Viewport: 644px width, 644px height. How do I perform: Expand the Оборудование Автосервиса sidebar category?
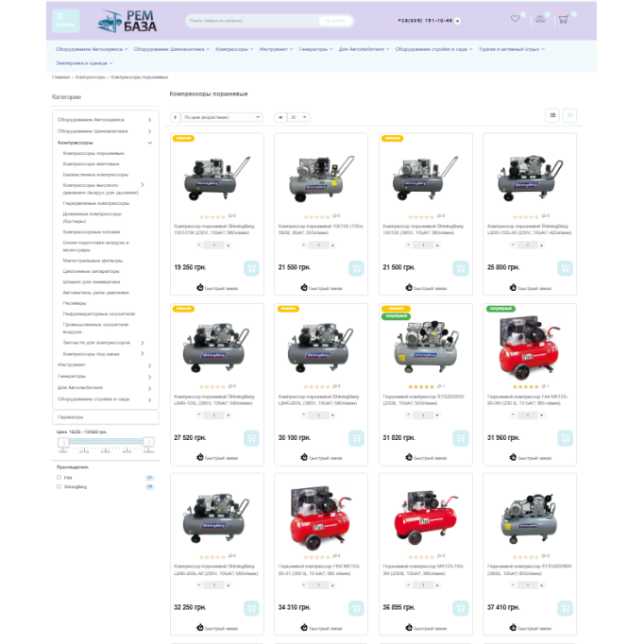coord(150,120)
